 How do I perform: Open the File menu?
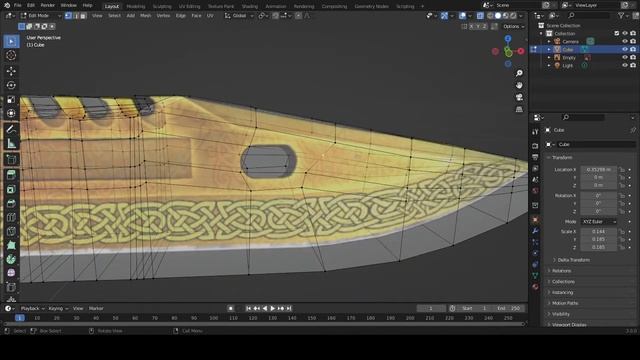[x=18, y=5]
